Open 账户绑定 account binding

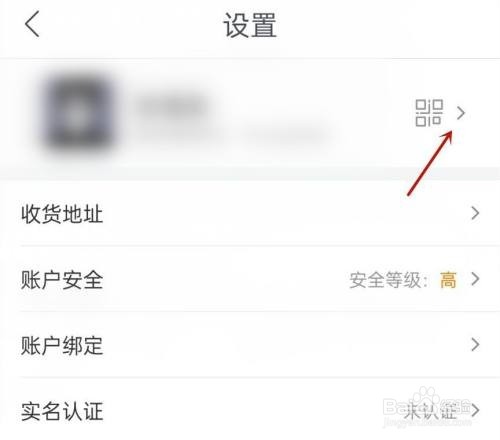click(250, 345)
